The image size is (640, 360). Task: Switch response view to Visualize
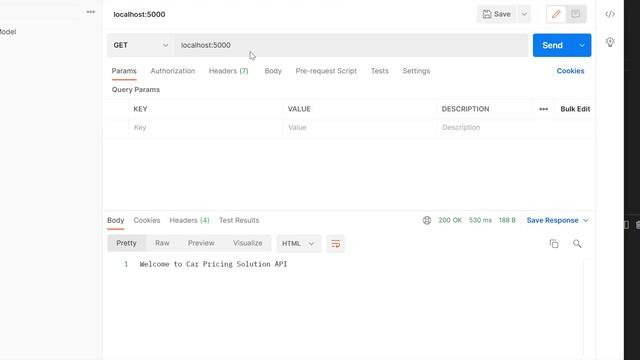click(247, 243)
